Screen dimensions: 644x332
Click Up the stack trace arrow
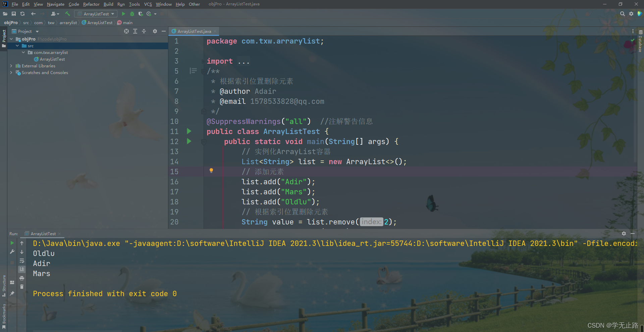coord(22,243)
